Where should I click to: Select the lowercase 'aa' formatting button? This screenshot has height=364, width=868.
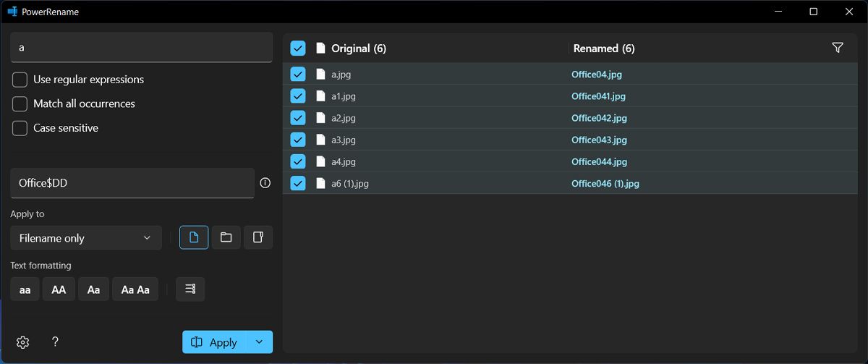coord(25,289)
